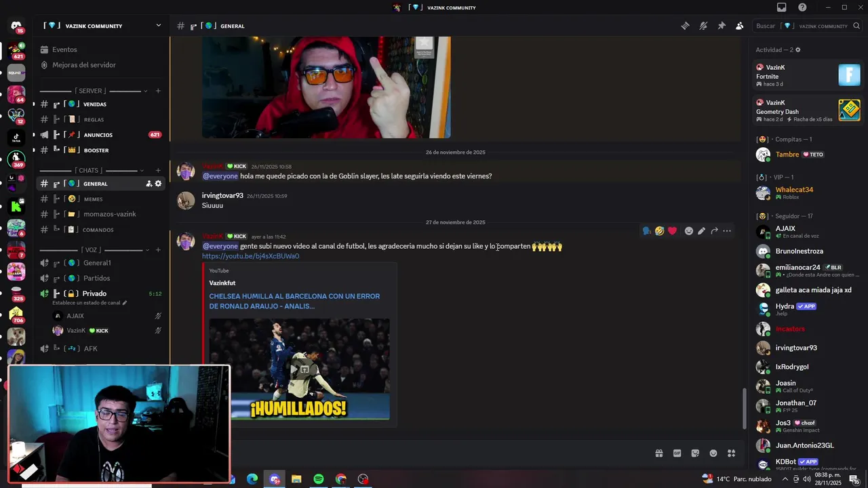Open the CHELSEA HUMILLA AL BARCELONA video title
Viewport: 868px width, 488px height.
pos(294,301)
